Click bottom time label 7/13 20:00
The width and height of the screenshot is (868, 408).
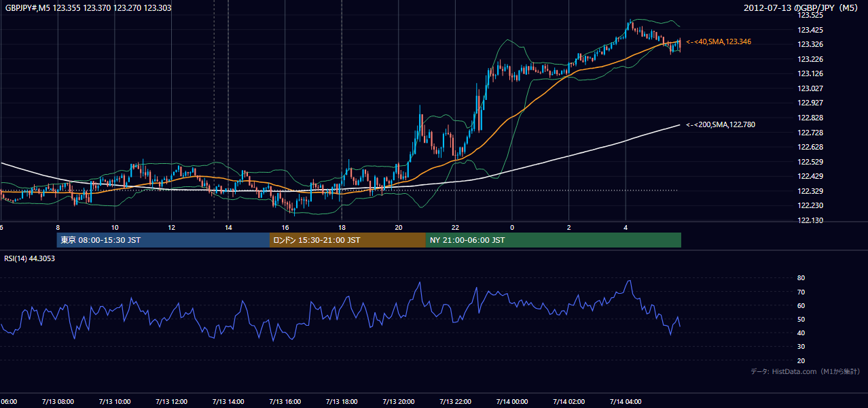[x=399, y=401]
